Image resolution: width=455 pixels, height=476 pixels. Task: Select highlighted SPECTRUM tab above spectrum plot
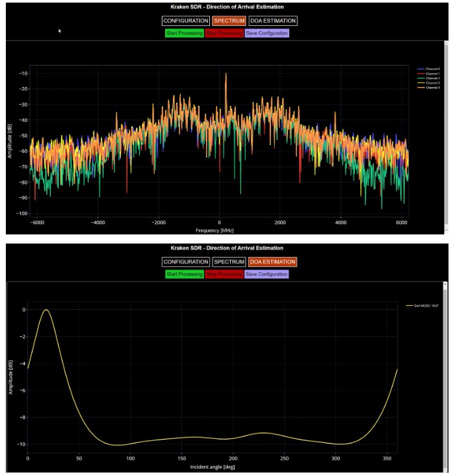click(x=229, y=21)
